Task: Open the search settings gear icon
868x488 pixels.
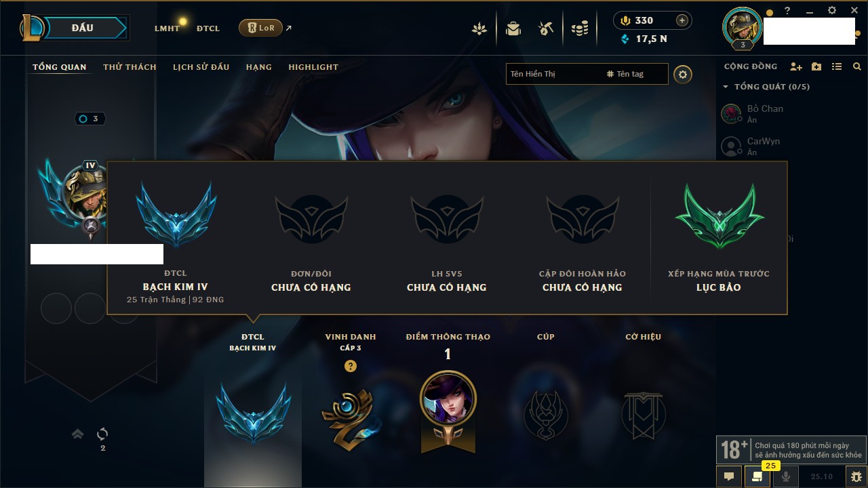Action: coord(683,75)
